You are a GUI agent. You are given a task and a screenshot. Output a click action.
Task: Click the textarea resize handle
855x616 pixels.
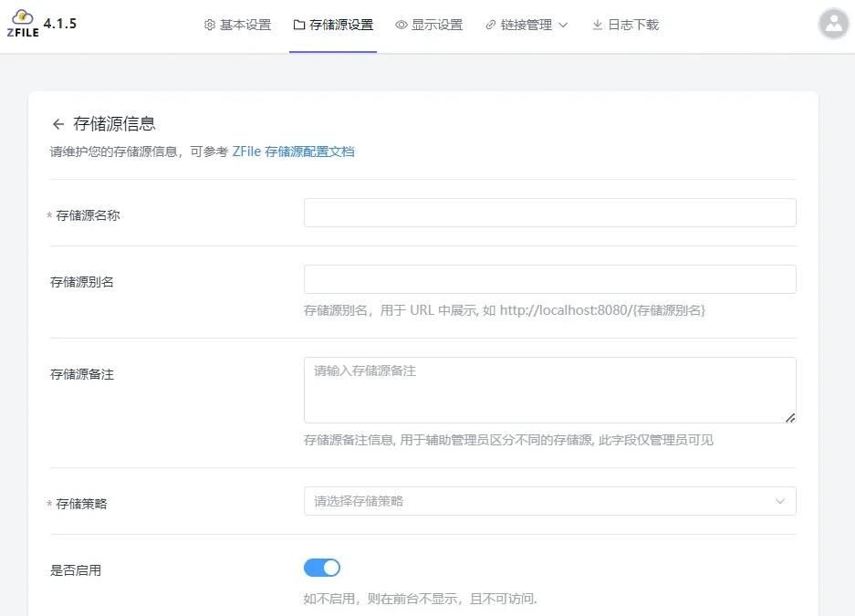(x=790, y=419)
